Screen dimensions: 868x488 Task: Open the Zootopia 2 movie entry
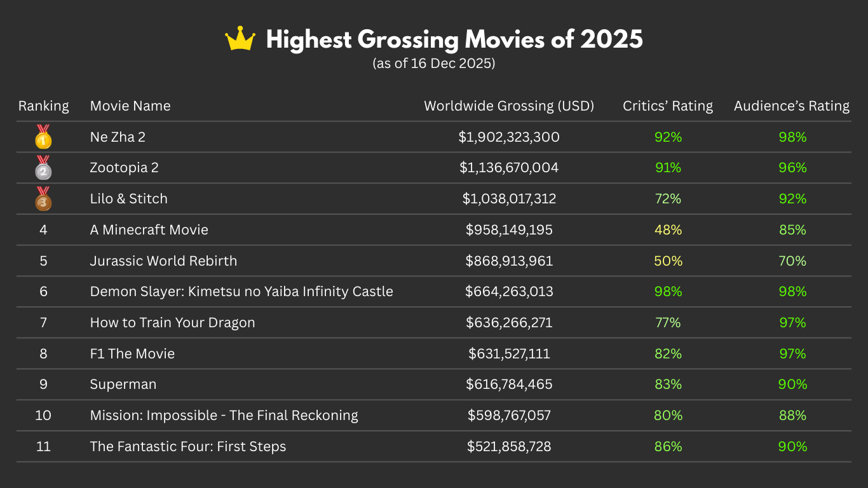[x=125, y=168]
